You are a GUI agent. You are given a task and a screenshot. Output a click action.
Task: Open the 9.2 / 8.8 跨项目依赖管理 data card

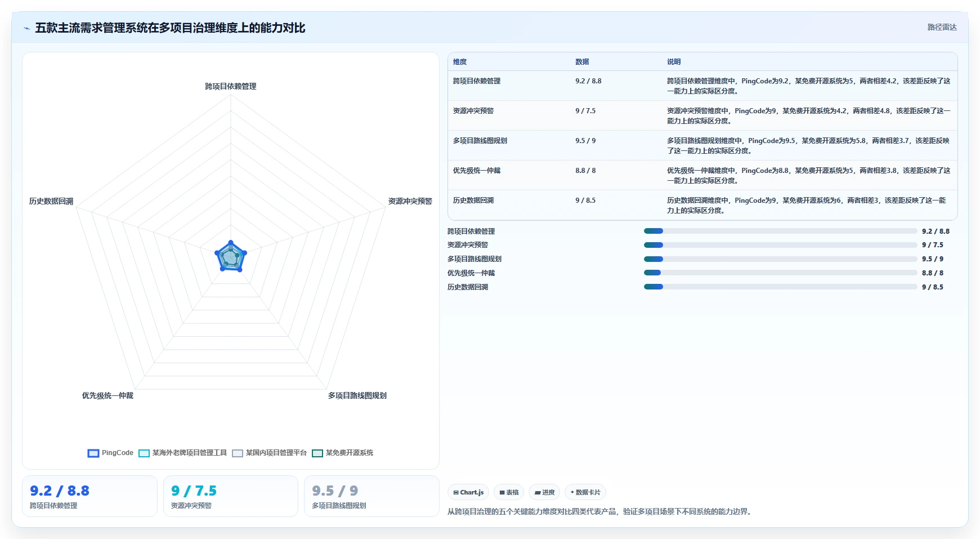click(90, 496)
